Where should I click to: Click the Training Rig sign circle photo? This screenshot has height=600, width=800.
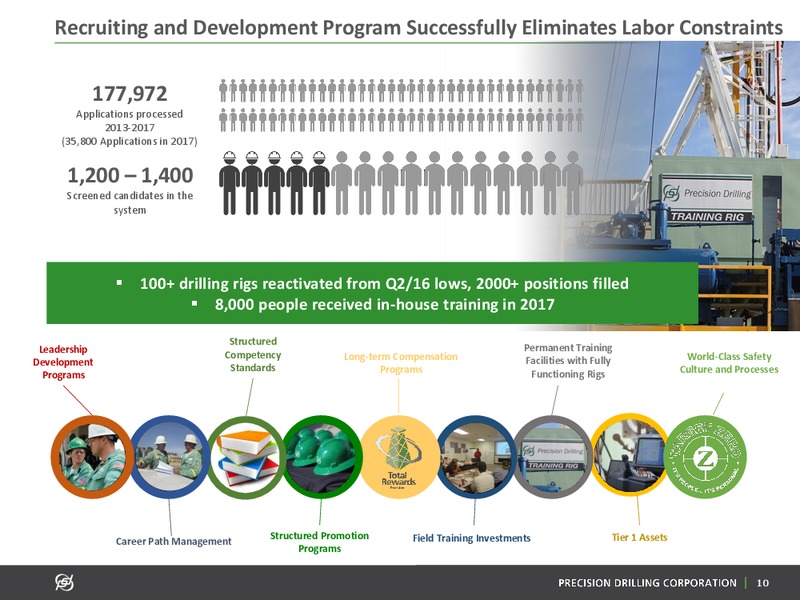click(553, 457)
